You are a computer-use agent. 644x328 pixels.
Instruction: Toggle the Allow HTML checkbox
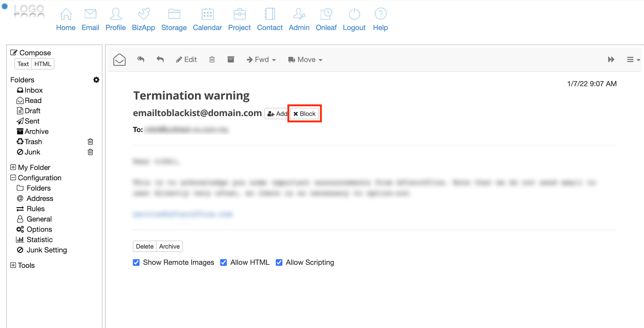[224, 262]
